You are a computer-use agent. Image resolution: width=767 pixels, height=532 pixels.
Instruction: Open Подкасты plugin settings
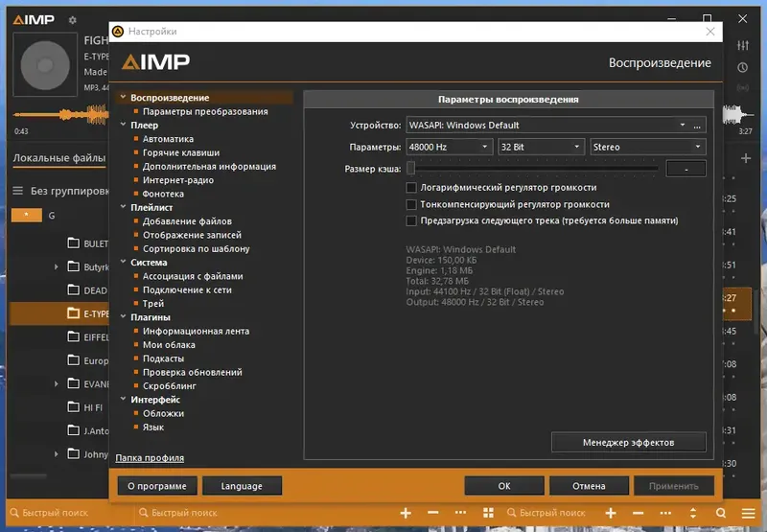click(163, 359)
